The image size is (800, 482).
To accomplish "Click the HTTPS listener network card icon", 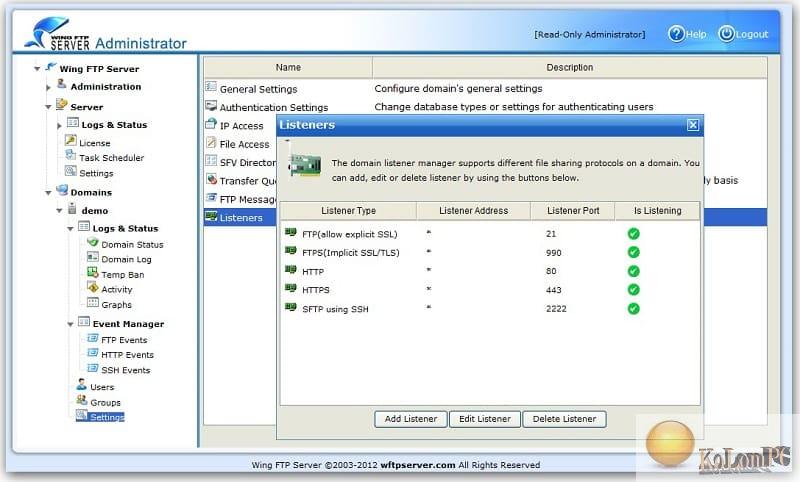I will pos(291,289).
